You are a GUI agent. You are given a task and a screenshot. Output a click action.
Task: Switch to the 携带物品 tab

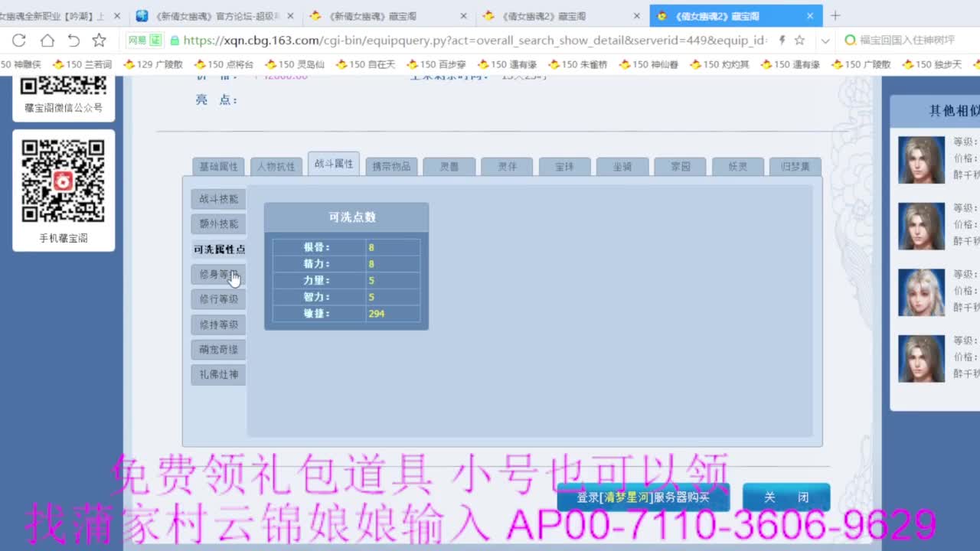coord(391,167)
